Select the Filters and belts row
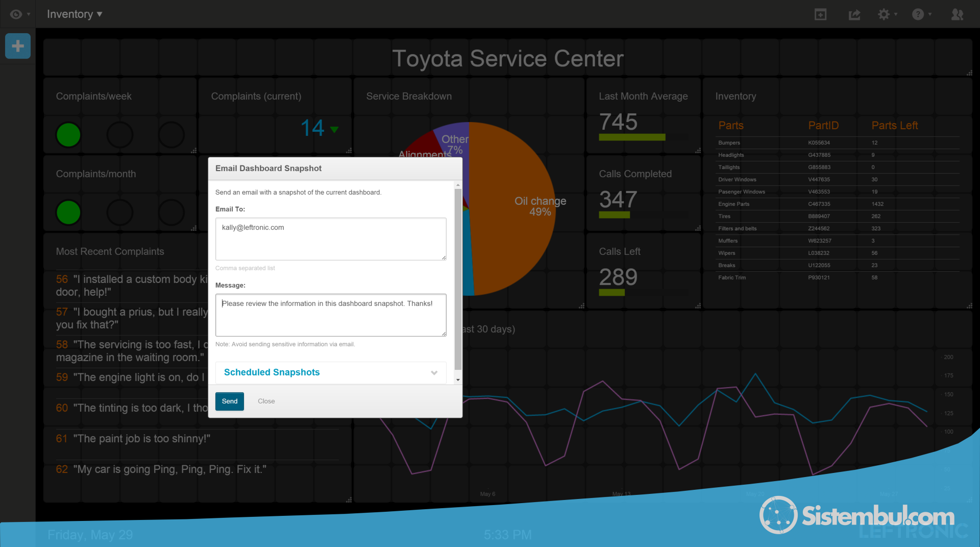Screen dimensions: 980x547 (838, 229)
